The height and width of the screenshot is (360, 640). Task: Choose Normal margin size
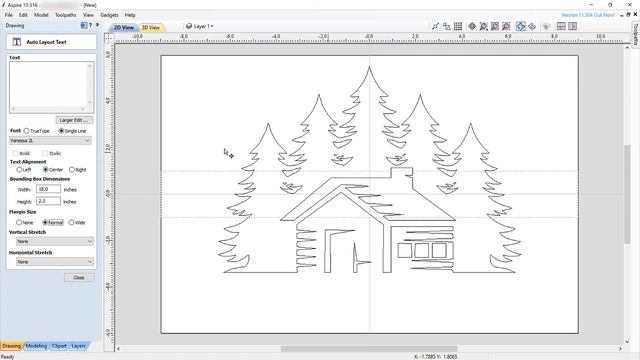point(45,222)
